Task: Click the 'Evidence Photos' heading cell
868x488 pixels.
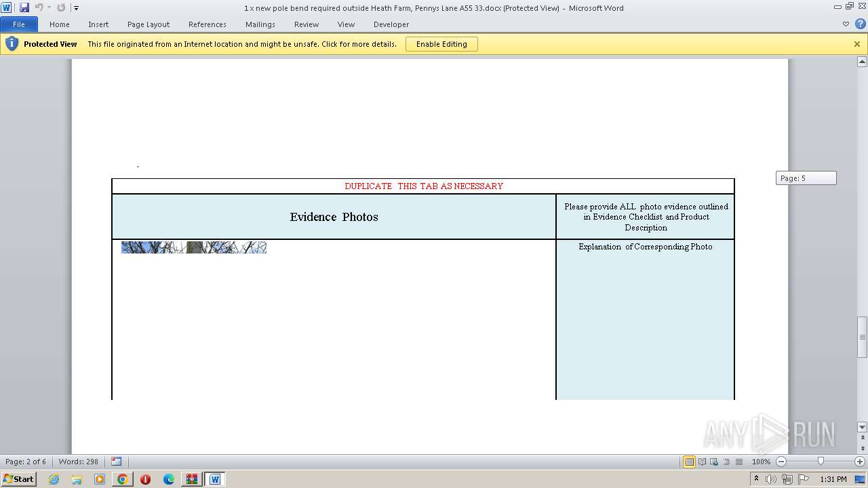Action: tap(334, 217)
